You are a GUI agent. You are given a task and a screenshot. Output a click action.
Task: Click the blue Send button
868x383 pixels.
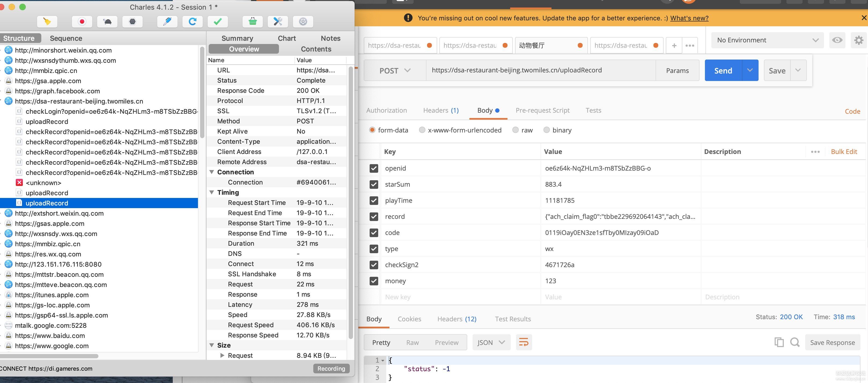tap(723, 70)
